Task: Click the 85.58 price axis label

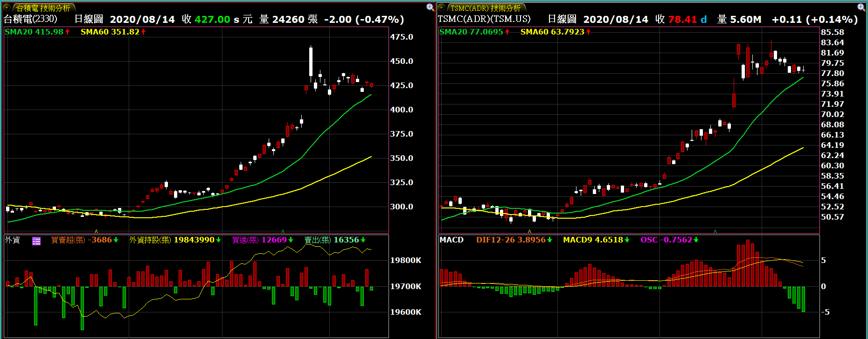Action: tap(833, 32)
